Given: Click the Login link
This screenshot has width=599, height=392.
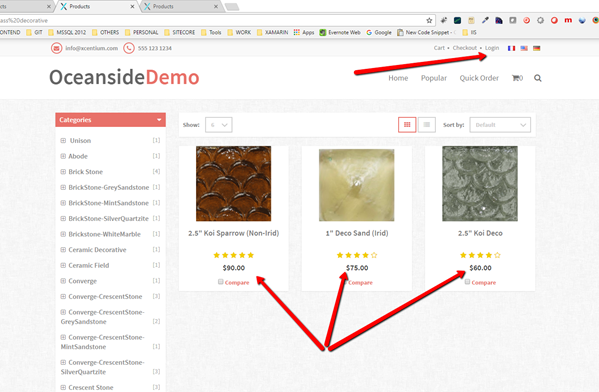Looking at the screenshot, I should (492, 48).
